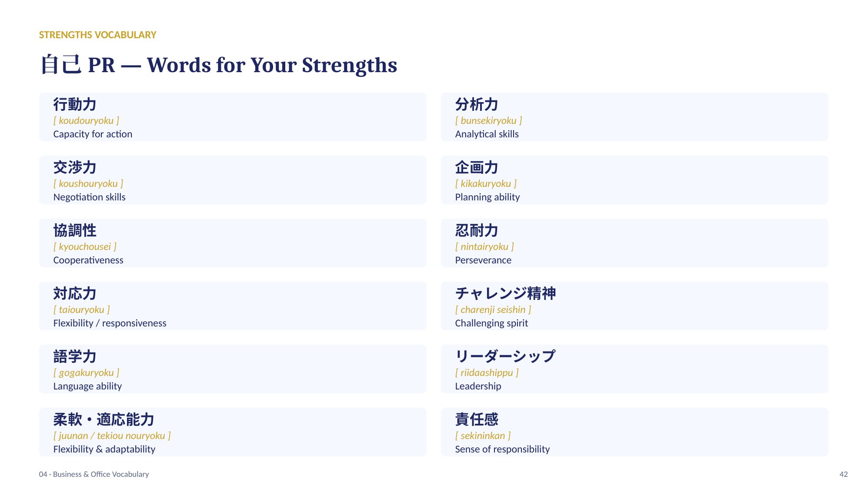Select the チャレンジ精神 Challenging spirit card
Viewport: 868px width, 489px height.
click(x=634, y=306)
